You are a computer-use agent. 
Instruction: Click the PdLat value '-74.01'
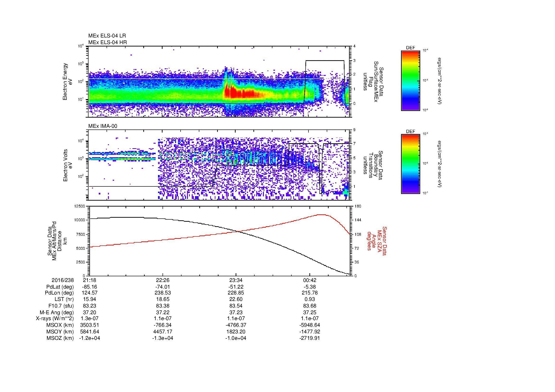coord(163,287)
